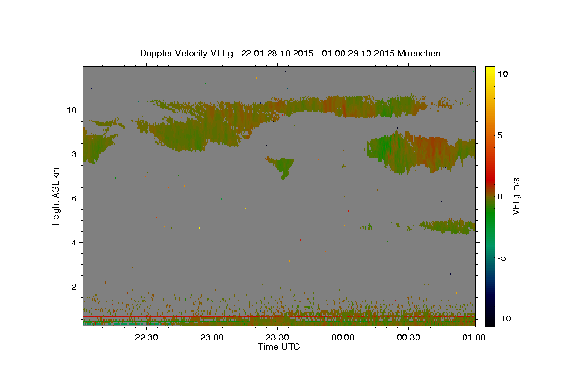Image resolution: width=588 pixels, height=392 pixels.
Task: Select the 'Muenchen' location label in title
Action: pyautogui.click(x=419, y=53)
